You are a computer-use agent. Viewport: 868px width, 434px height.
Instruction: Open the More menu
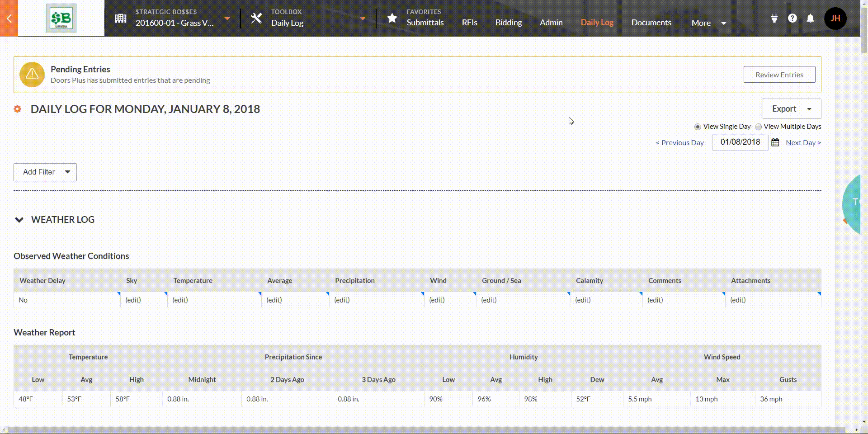click(x=708, y=23)
